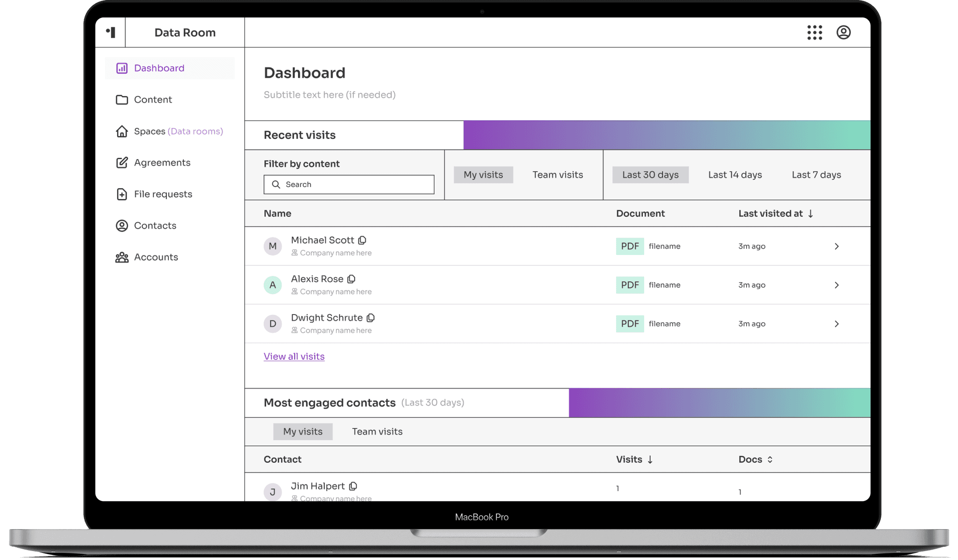
Task: Click the Data Room title
Action: tap(185, 32)
